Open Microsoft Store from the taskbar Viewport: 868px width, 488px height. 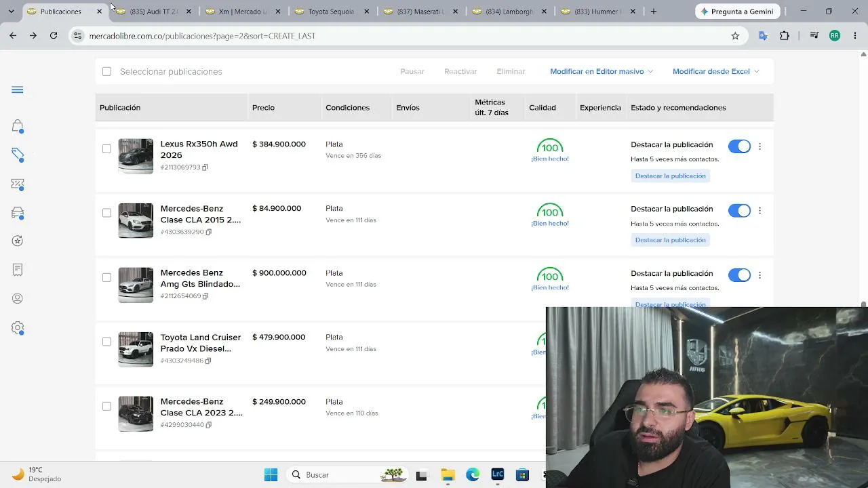tap(521, 474)
